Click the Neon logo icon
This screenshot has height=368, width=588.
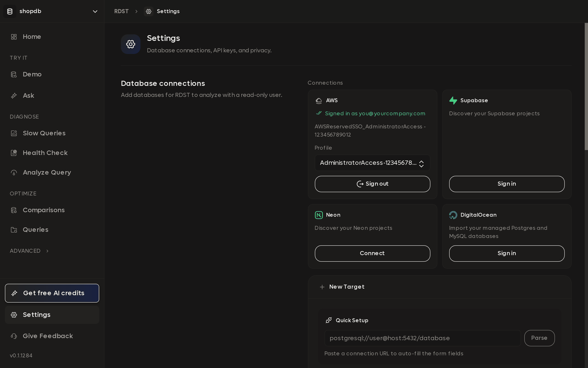[x=319, y=215]
